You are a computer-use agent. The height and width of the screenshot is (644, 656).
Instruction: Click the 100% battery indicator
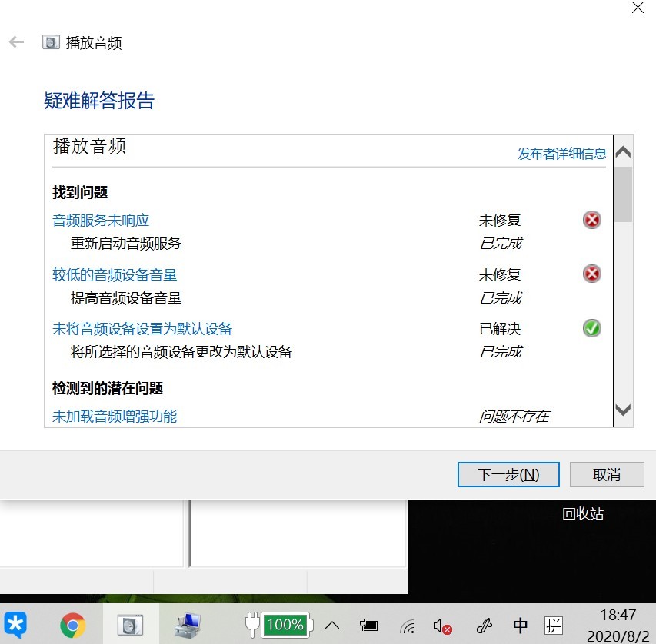[286, 625]
